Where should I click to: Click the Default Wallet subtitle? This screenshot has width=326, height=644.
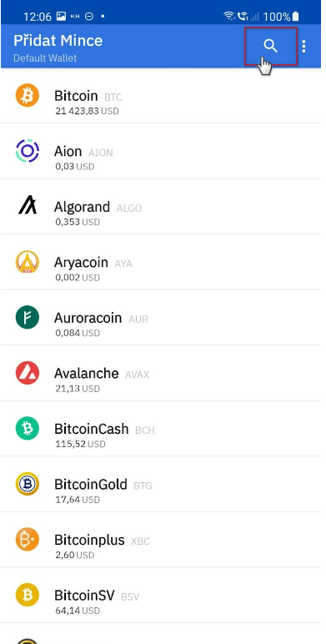45,58
